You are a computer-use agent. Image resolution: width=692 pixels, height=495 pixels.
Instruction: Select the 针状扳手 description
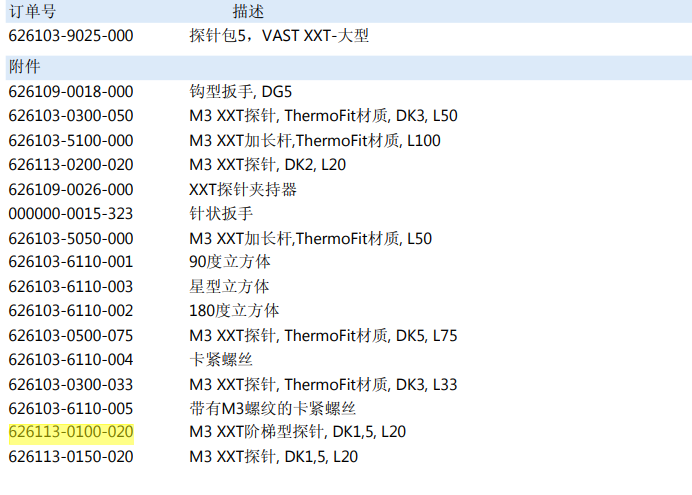[221, 213]
